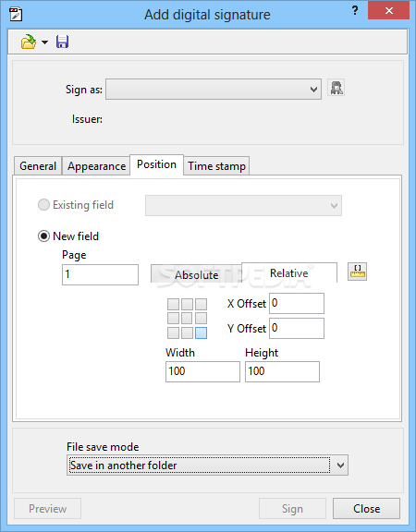Switch to the Relative positioning tab
This screenshot has height=532, width=416.
(289, 272)
